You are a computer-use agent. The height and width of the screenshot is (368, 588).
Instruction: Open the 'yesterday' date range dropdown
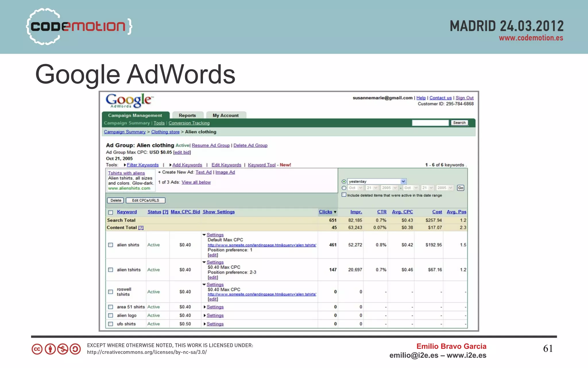[x=377, y=181]
